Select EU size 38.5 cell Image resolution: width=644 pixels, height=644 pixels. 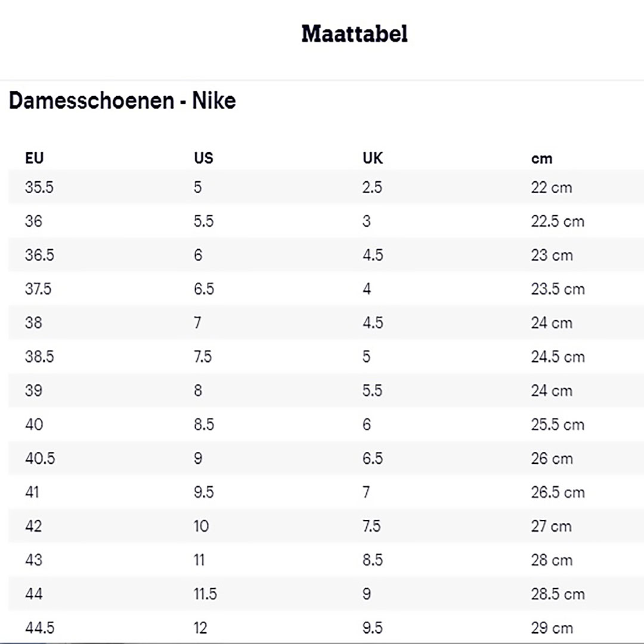39,357
